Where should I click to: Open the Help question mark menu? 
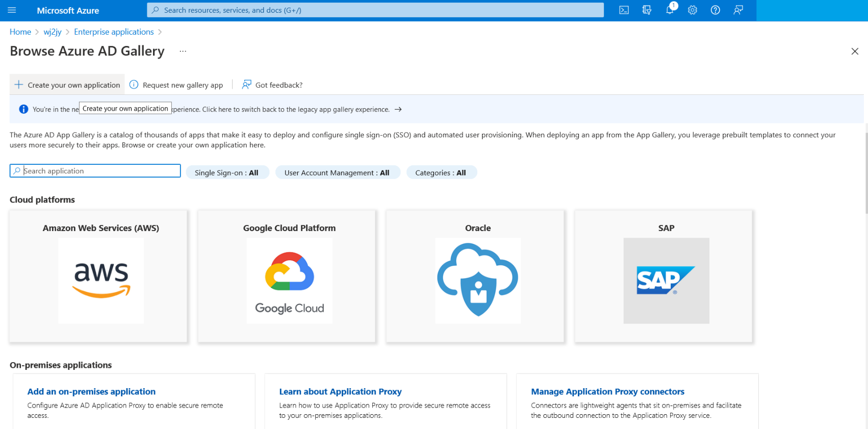(x=715, y=10)
